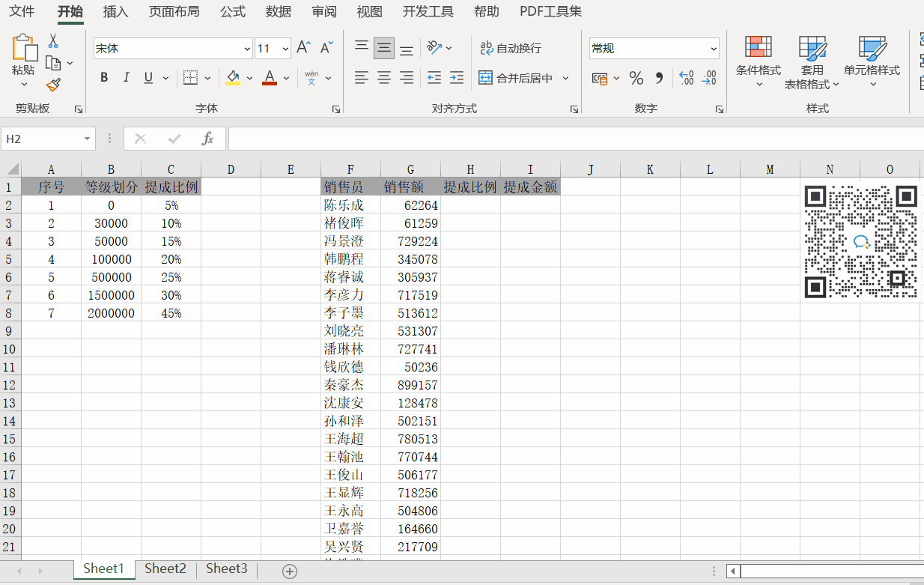Toggle bold formatting with the B icon
Screen dimensions: 924x585
click(x=104, y=77)
